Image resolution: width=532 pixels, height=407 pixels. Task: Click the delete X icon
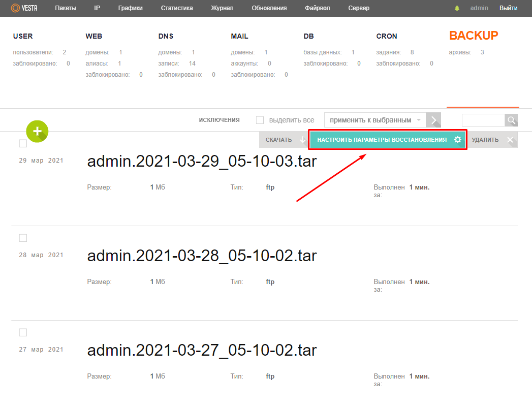[x=510, y=140]
